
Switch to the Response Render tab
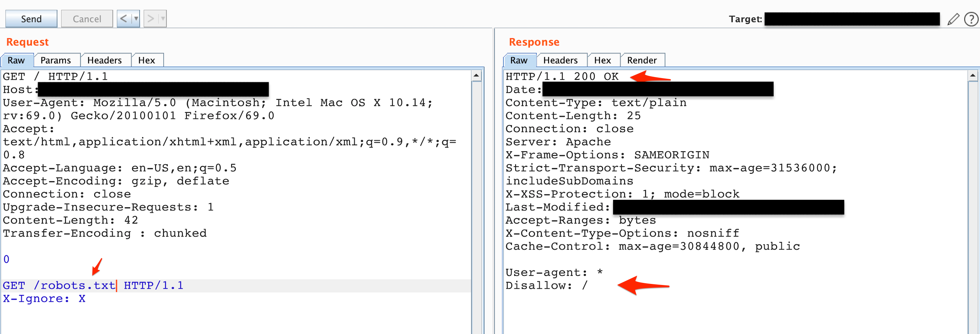(642, 60)
